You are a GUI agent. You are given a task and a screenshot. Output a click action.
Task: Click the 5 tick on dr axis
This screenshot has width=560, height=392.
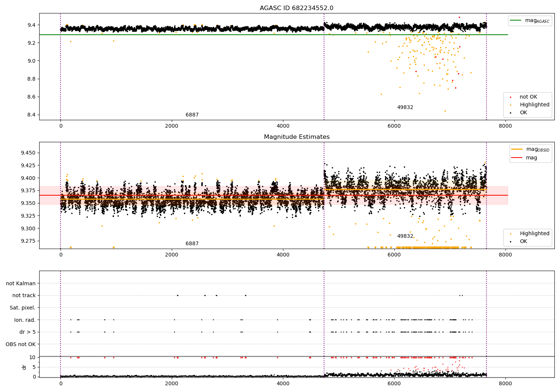[34, 367]
